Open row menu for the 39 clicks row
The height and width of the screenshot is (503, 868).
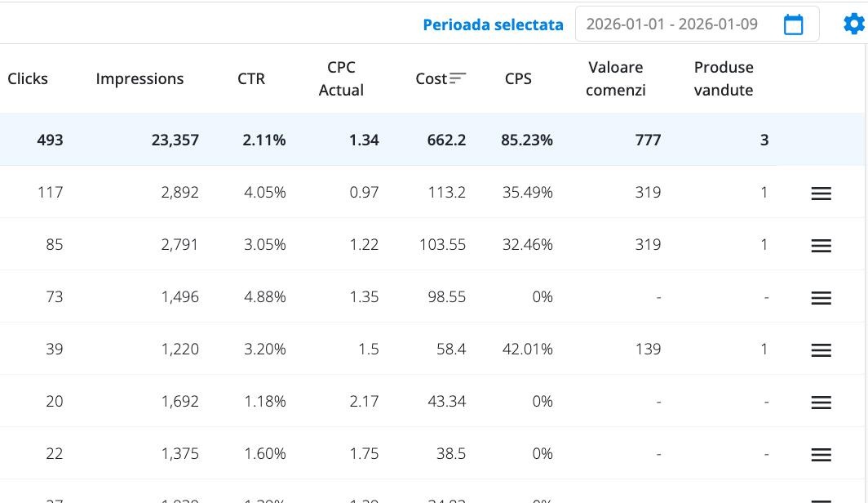821,350
